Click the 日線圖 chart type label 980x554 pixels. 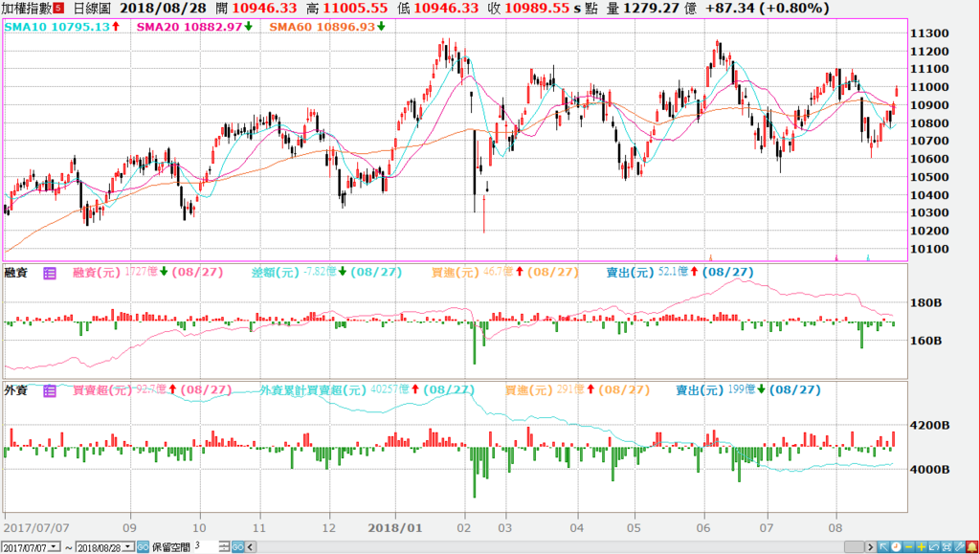point(92,8)
